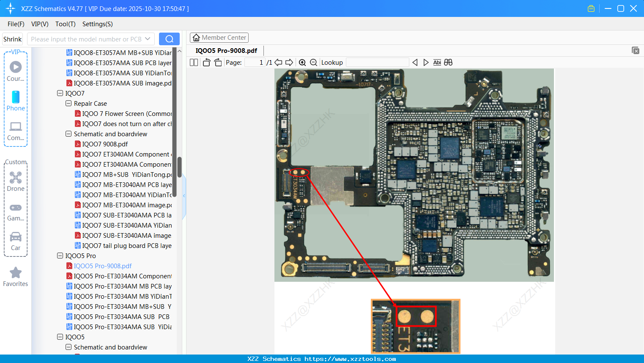The height and width of the screenshot is (363, 644).
Task: Collapse IQOO7 Repair Case folder
Action: point(69,103)
